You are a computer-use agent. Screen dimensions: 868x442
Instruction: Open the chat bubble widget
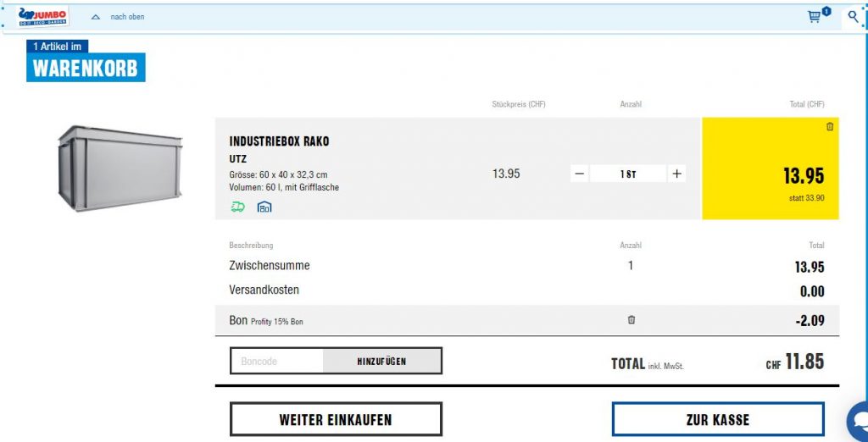(858, 422)
